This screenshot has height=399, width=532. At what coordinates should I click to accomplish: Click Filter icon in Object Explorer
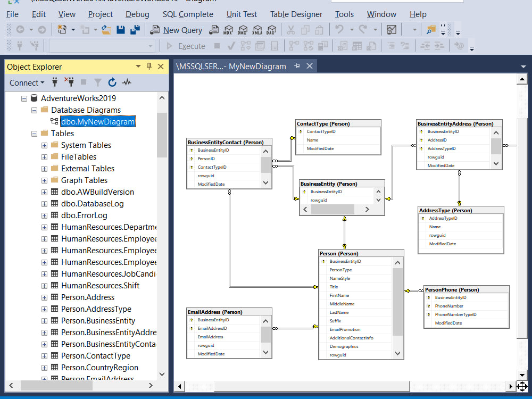pos(98,82)
